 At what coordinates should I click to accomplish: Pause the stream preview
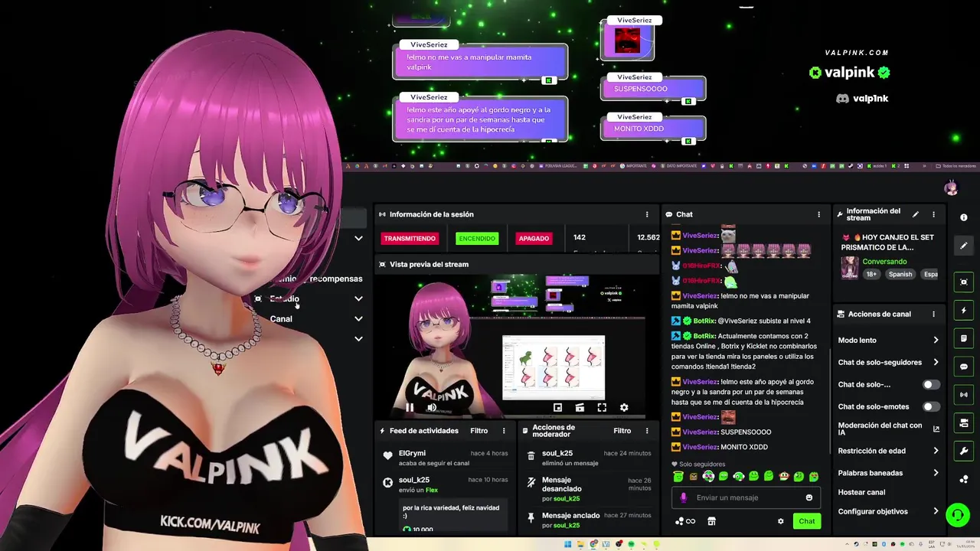[x=410, y=408]
